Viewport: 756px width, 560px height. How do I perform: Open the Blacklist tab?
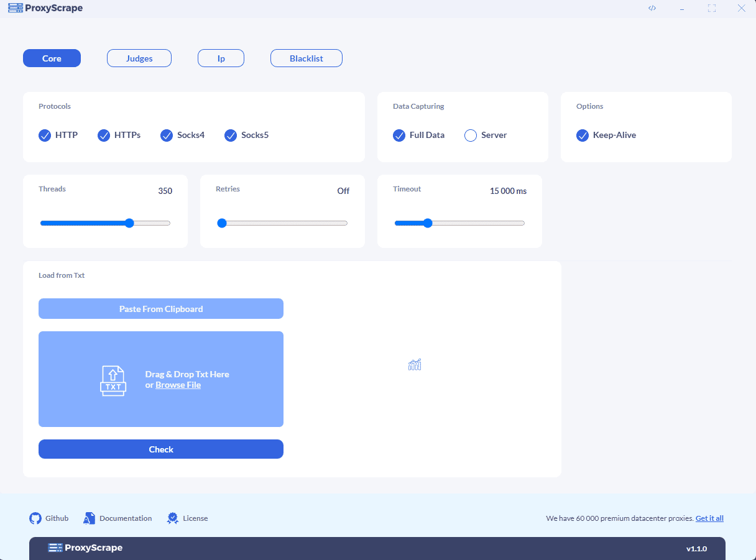(307, 58)
